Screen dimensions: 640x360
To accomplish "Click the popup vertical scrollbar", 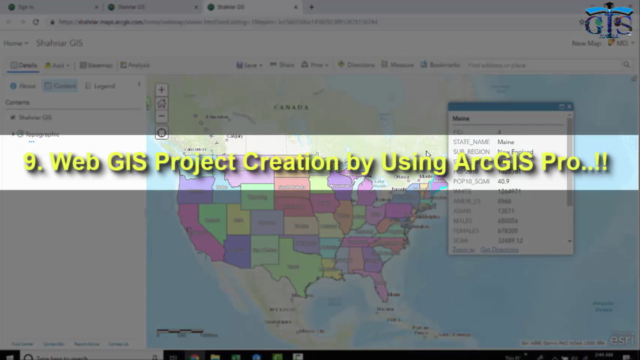I will tap(569, 163).
